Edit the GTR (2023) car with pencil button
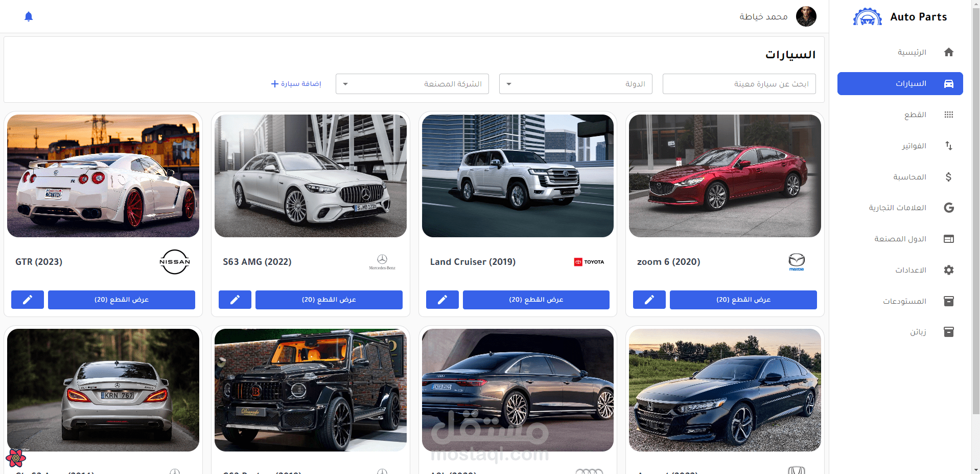 tap(28, 300)
